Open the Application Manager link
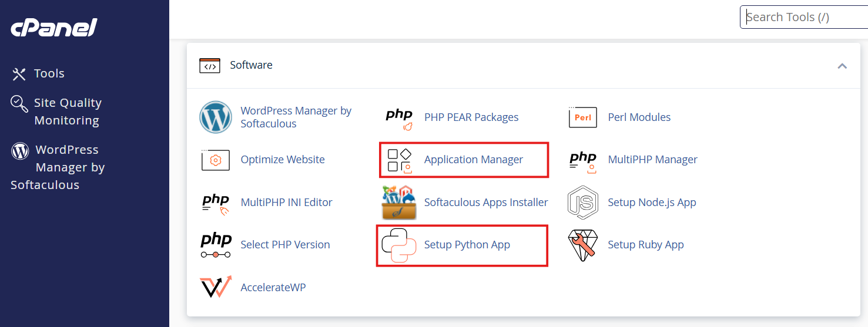The height and width of the screenshot is (327, 868). point(474,160)
